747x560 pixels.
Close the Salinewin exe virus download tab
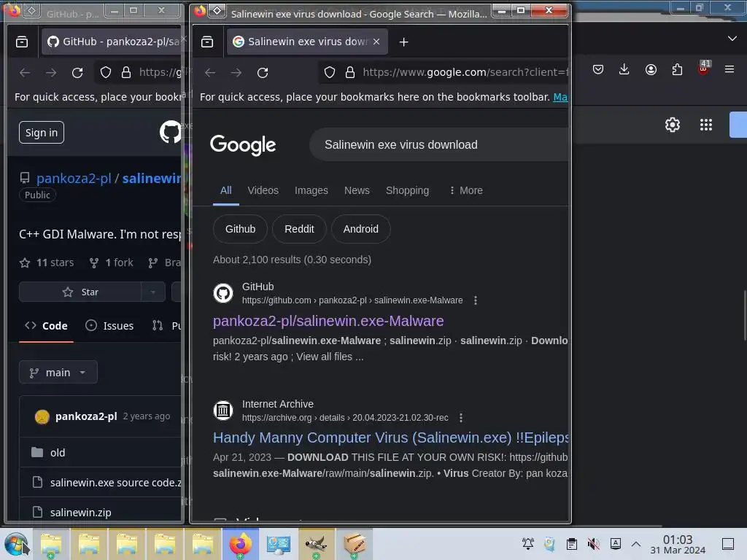coord(376,42)
